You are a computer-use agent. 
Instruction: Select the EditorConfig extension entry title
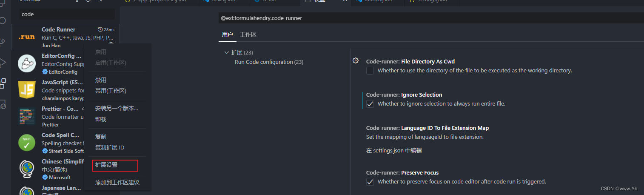click(61, 56)
